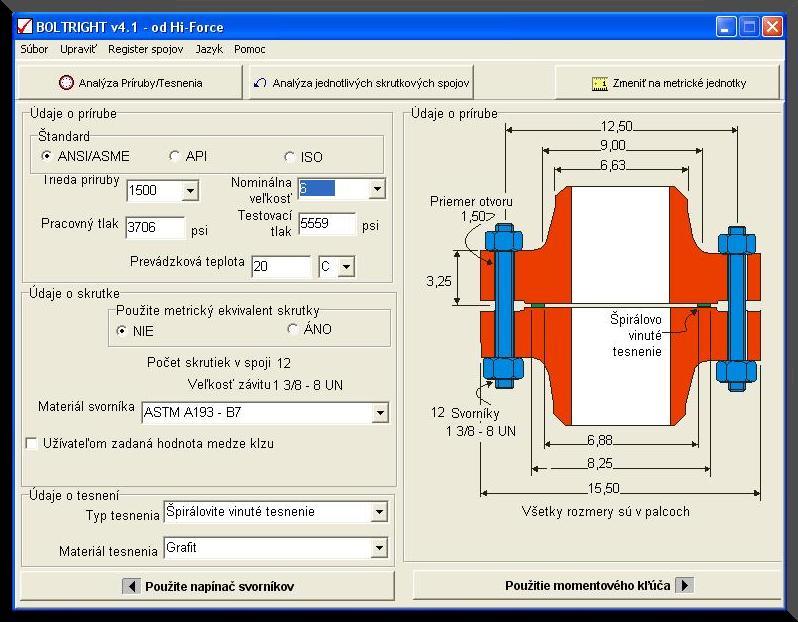Open the Pomoc menu
The width and height of the screenshot is (798, 622).
point(250,49)
